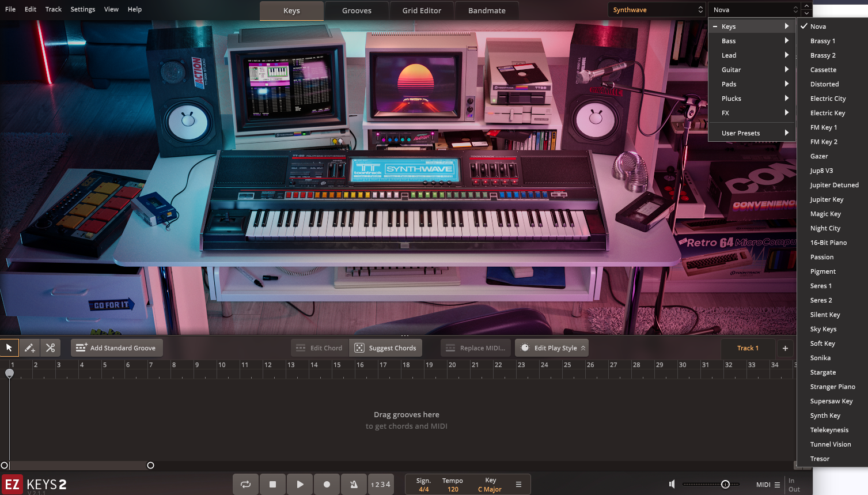Image resolution: width=868 pixels, height=495 pixels.
Task: Select the scissors cut tool
Action: pos(51,348)
